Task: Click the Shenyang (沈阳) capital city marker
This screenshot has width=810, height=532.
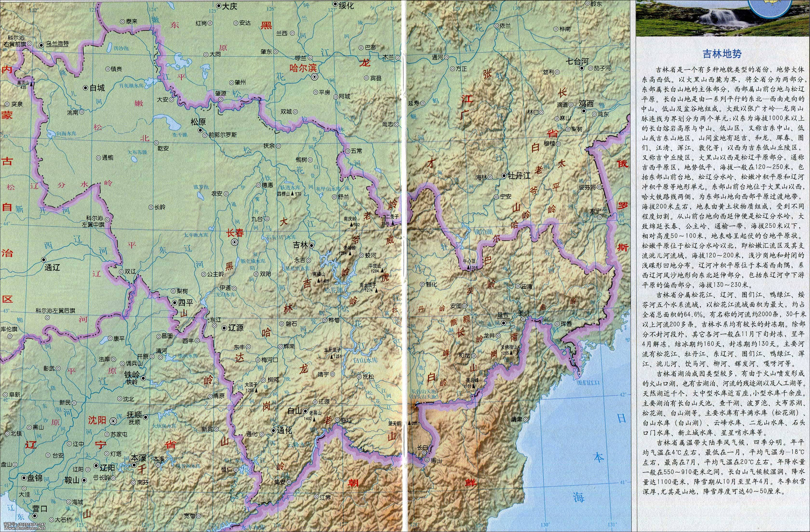Action: [113, 421]
